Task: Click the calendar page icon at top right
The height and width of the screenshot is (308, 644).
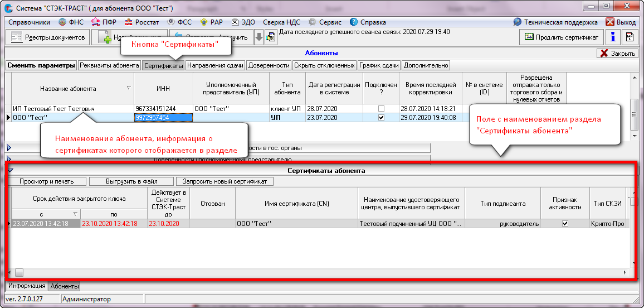Action: click(x=629, y=37)
